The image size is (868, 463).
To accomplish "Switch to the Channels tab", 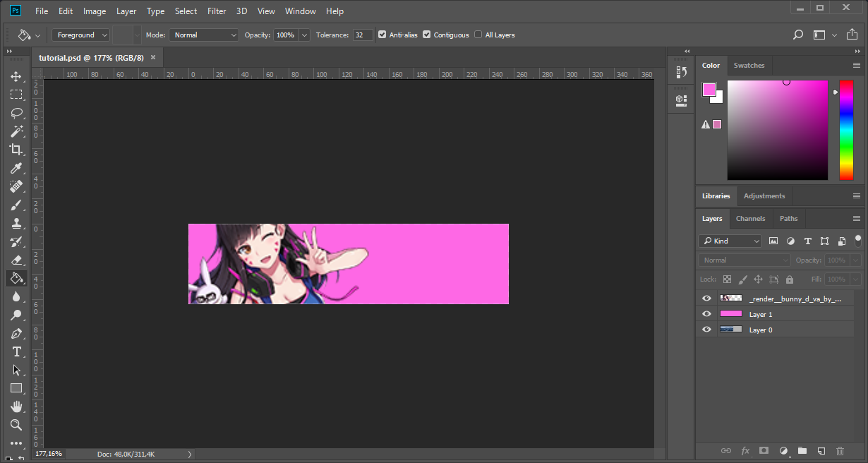I will (750, 219).
